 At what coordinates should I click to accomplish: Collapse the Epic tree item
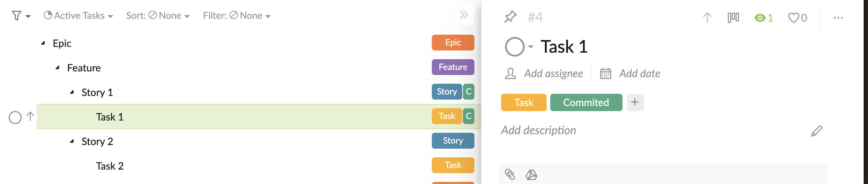coord(43,43)
